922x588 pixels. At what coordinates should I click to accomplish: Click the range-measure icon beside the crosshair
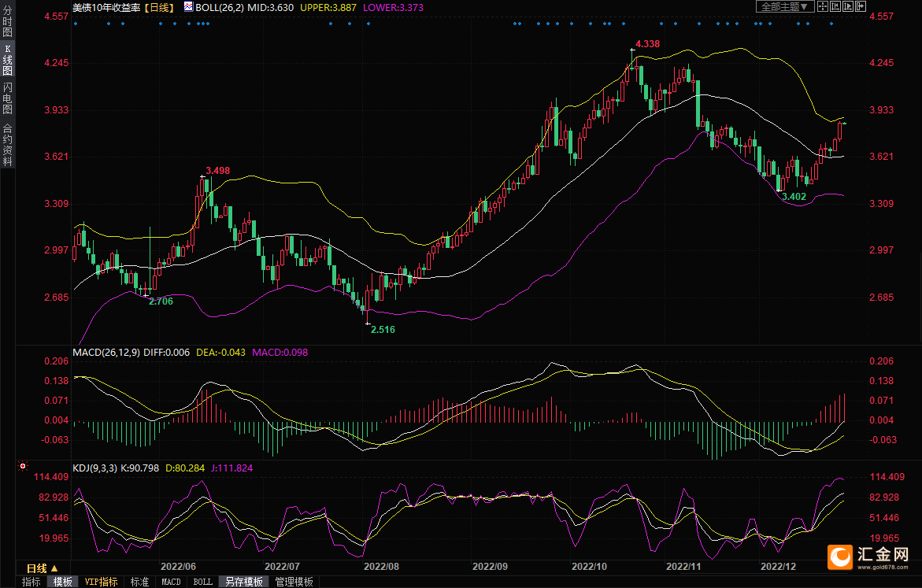(835, 6)
